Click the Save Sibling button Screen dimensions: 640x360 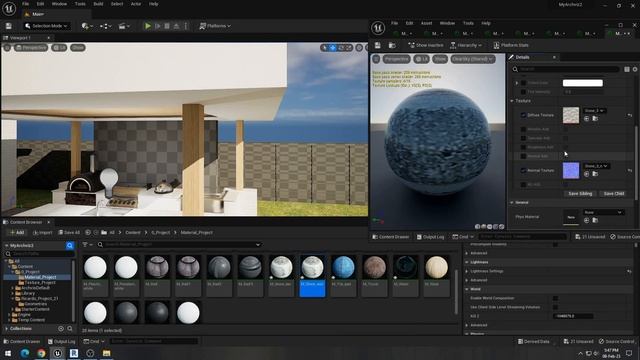coord(580,193)
